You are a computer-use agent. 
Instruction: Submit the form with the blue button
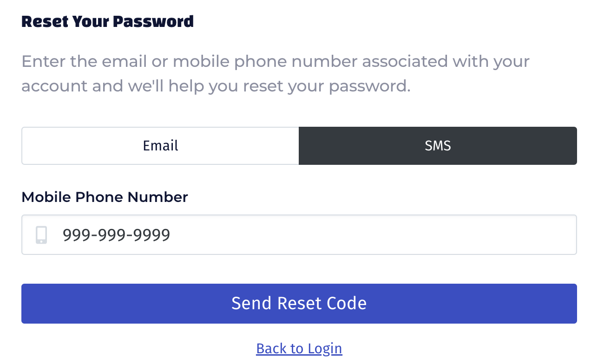[299, 304]
